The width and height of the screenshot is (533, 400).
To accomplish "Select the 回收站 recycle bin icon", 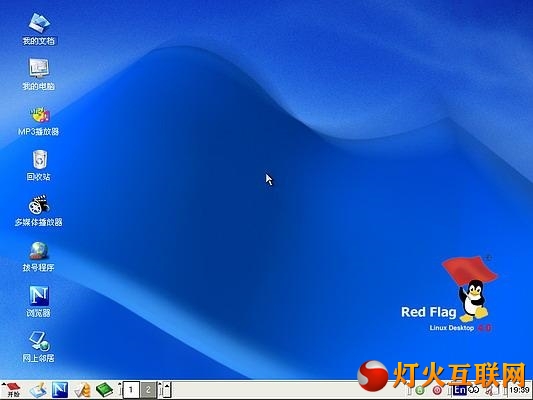I will [39, 165].
